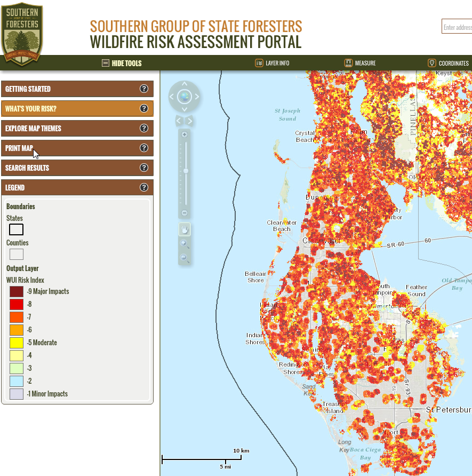Open the Layer Info tool icon
This screenshot has height=476, width=472.
259,63
